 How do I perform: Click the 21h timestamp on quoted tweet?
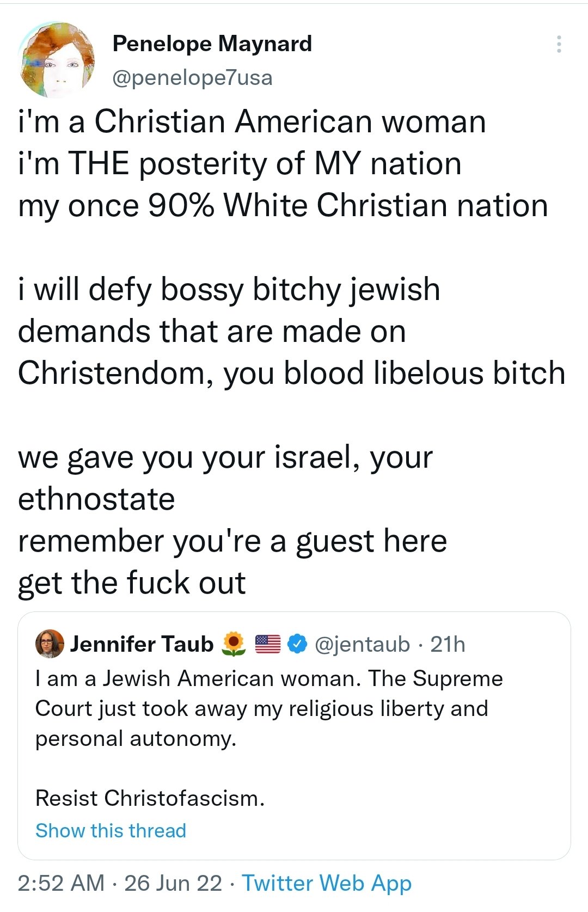[x=448, y=644]
